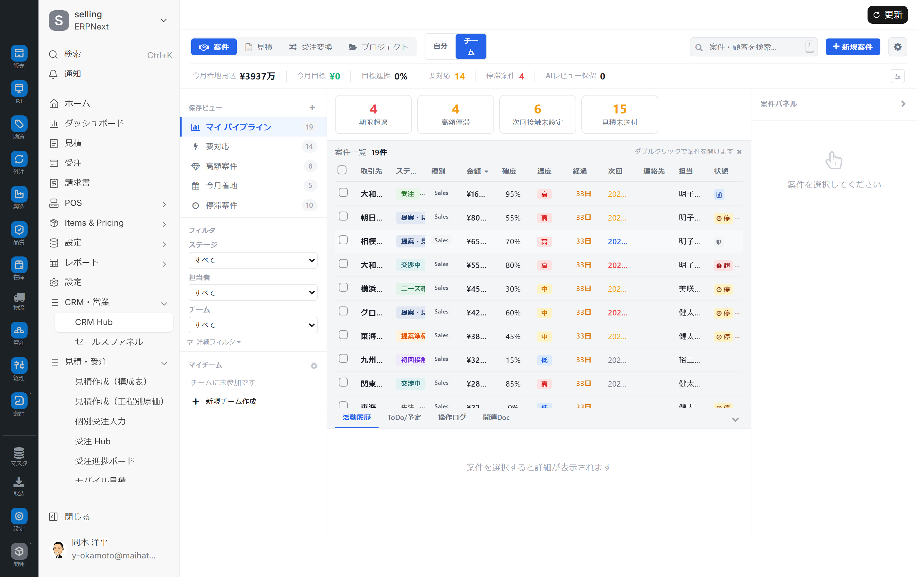Click the マスタ database icon
This screenshot has width=924, height=577.
pos(19,453)
